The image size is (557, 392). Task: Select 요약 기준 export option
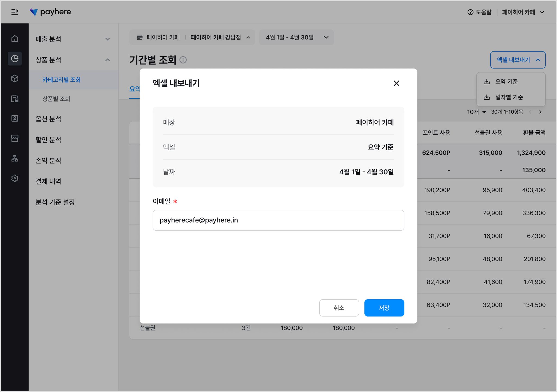pyautogui.click(x=511, y=82)
